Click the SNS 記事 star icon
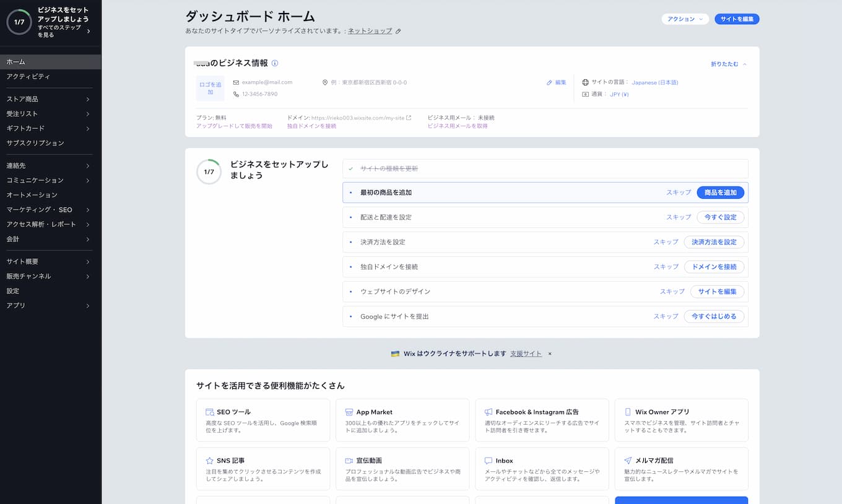This screenshot has width=842, height=504. point(209,461)
